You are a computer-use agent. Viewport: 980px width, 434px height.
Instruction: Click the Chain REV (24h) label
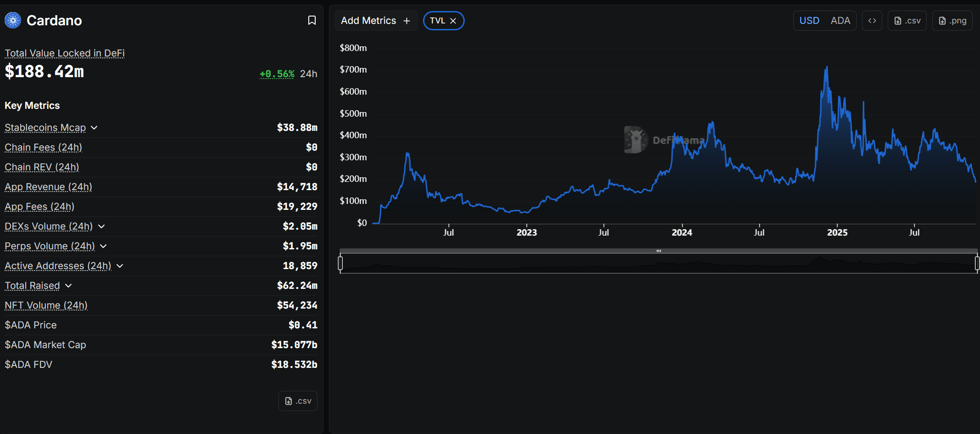pyautogui.click(x=42, y=167)
